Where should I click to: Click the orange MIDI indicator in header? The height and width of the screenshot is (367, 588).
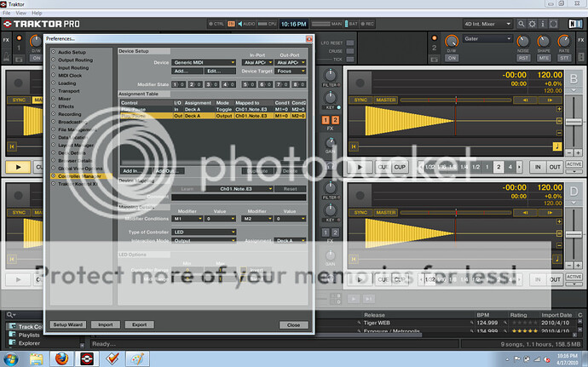tap(231, 24)
